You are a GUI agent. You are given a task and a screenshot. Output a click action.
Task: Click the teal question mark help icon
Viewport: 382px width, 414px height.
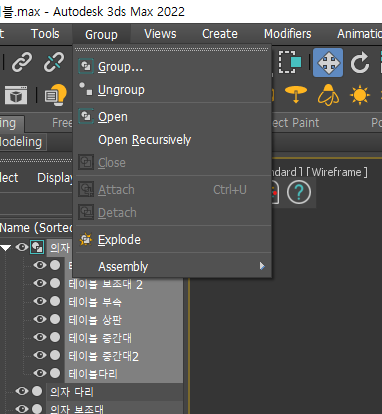[299, 192]
